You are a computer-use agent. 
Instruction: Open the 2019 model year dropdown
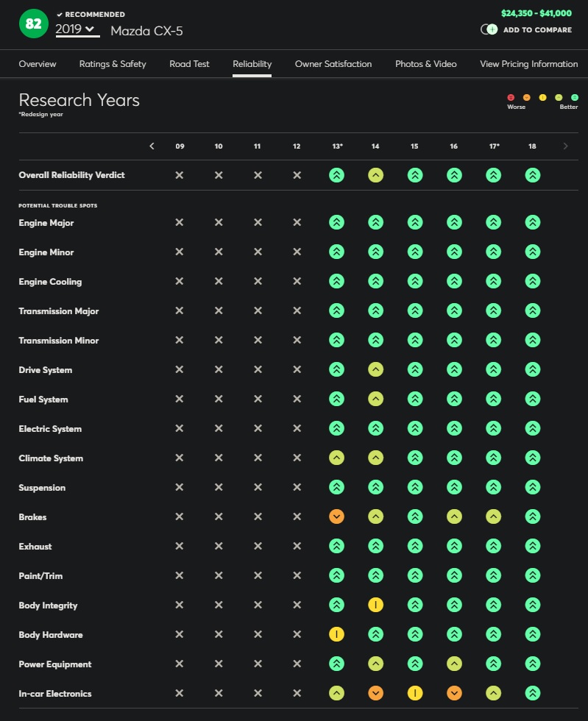coord(77,29)
